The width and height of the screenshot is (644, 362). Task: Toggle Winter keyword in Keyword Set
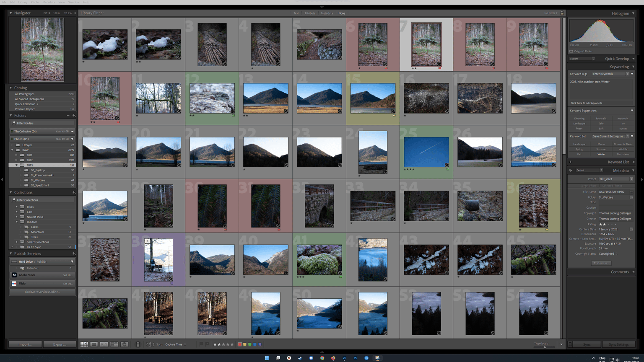(x=601, y=154)
